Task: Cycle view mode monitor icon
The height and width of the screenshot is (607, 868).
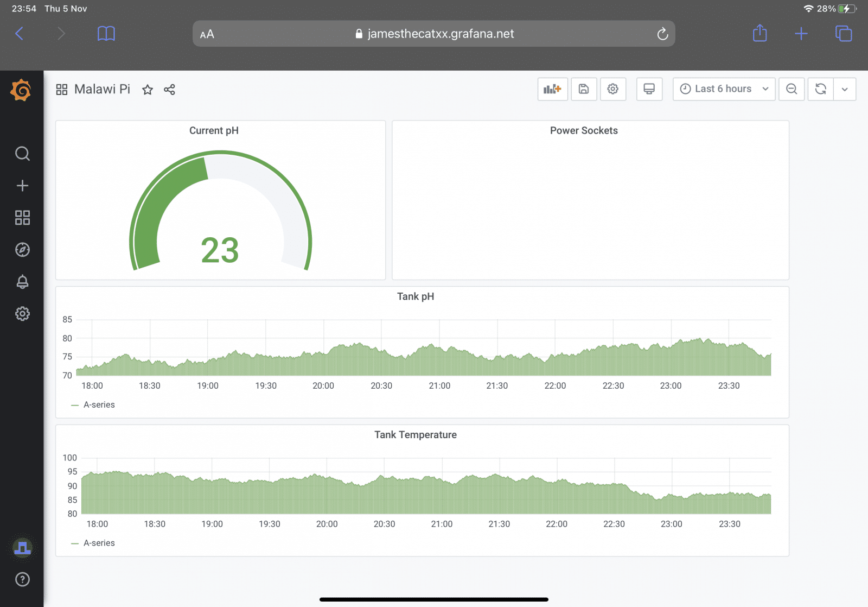Action: (649, 89)
